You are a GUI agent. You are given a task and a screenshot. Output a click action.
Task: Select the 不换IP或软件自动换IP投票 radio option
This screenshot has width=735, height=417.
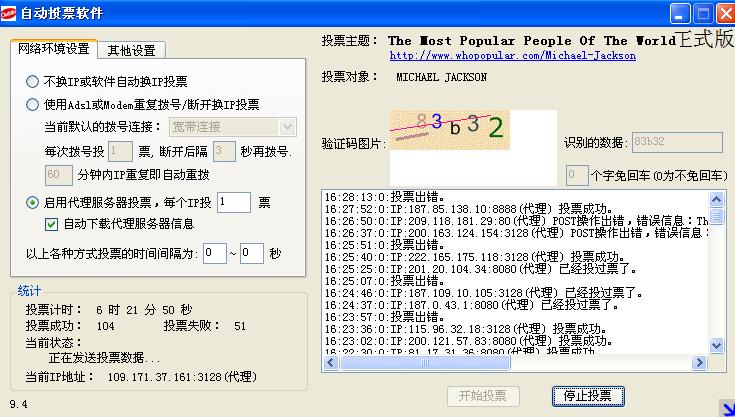pos(33,82)
